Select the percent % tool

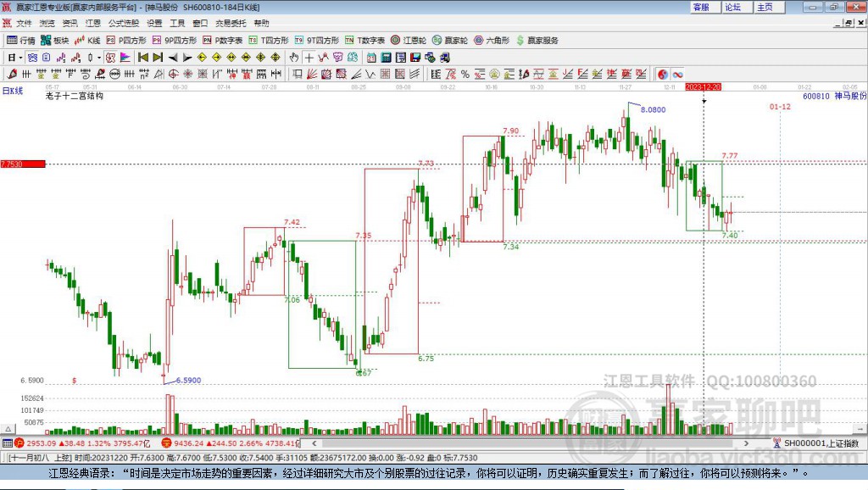coord(465,75)
